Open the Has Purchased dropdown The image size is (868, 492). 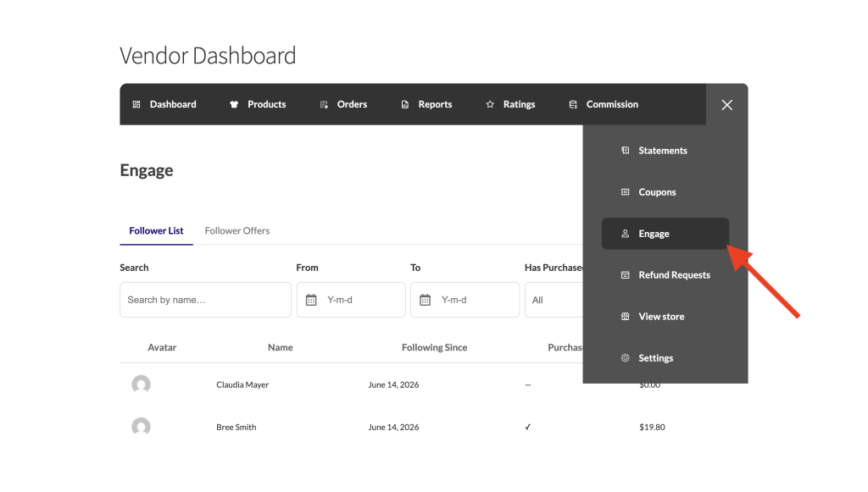[554, 300]
